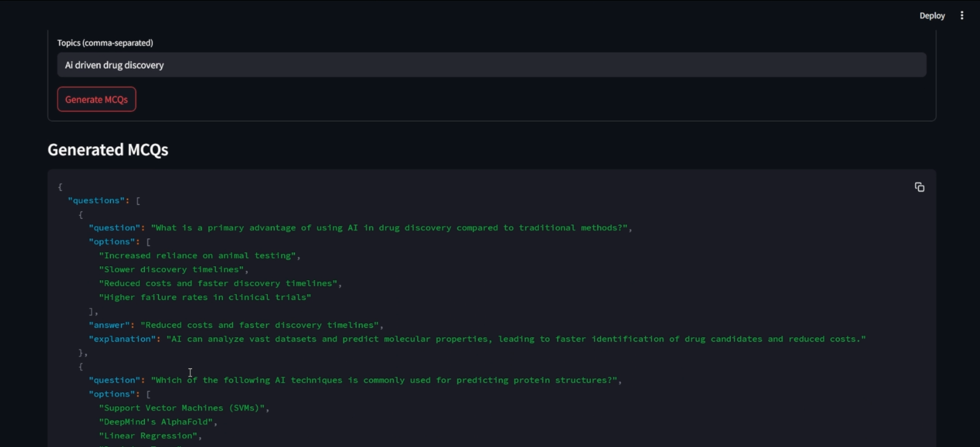The height and width of the screenshot is (447, 980).
Task: Click the "explanation" line about vast datasets
Action: click(x=478, y=340)
